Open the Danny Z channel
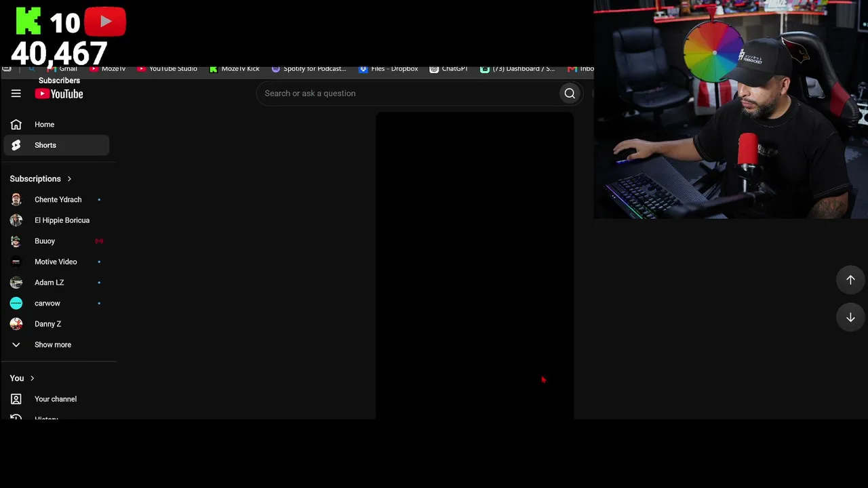Screen dimensions: 868x488 [x=56, y=324]
